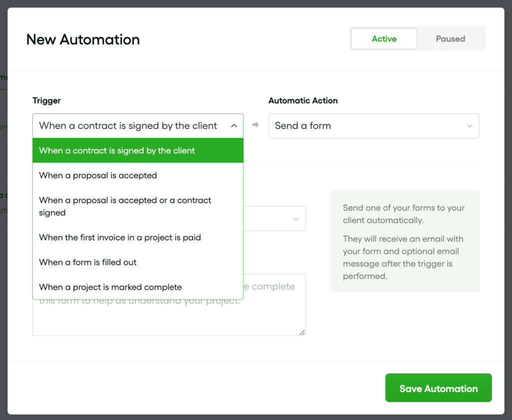
Task: Click 'They will receive an email' help text
Action: tap(403, 257)
